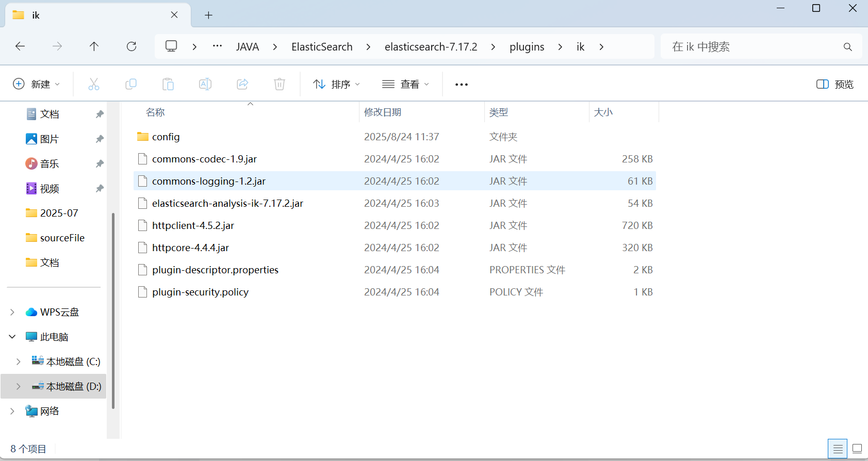Click the Cut scissors icon
This screenshot has height=461, width=868.
[x=94, y=84]
